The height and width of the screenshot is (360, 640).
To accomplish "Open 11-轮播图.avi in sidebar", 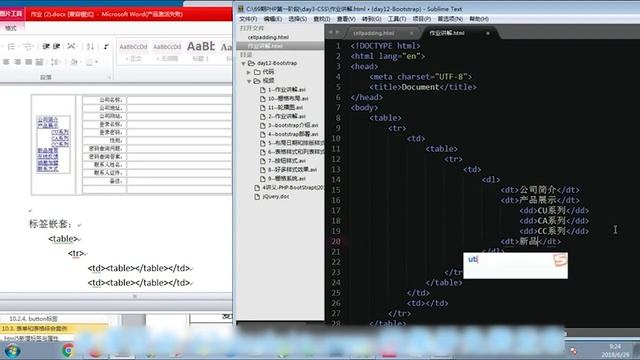I will coord(285,107).
